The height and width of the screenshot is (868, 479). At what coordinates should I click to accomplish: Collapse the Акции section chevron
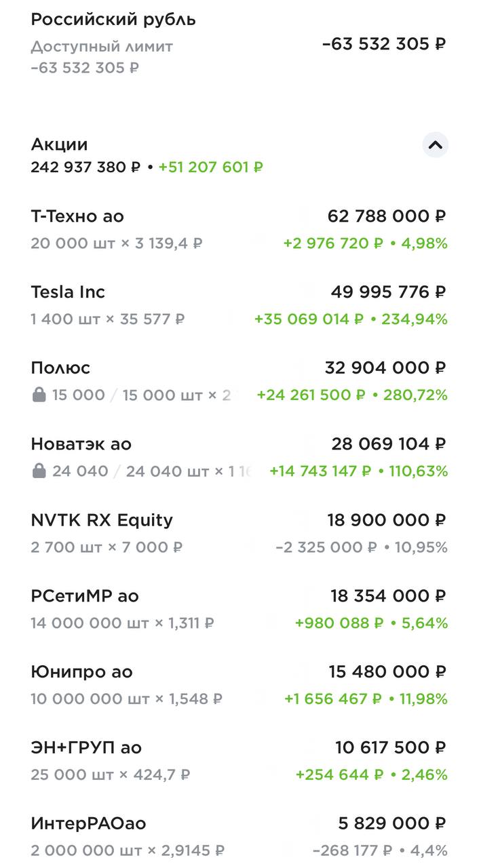[435, 144]
